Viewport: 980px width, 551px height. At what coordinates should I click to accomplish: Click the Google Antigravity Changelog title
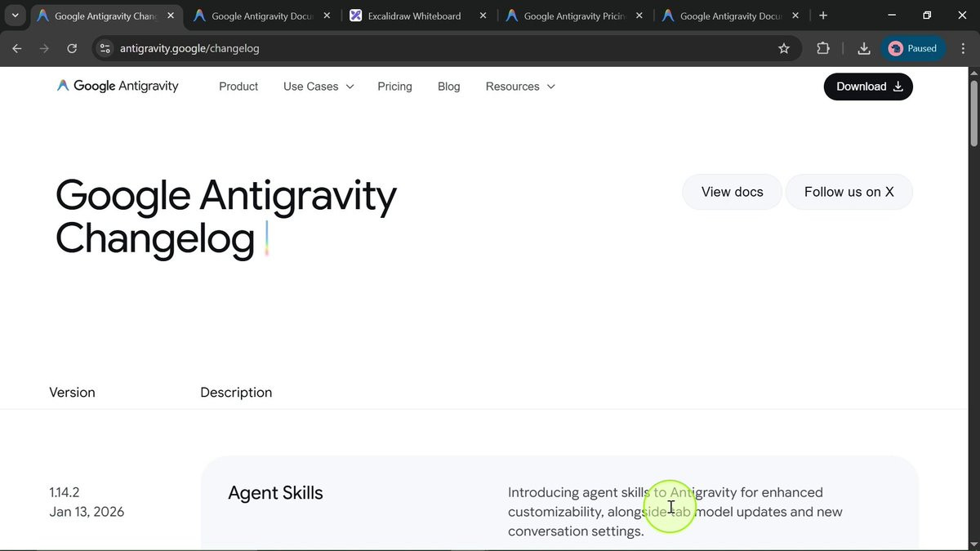click(225, 216)
